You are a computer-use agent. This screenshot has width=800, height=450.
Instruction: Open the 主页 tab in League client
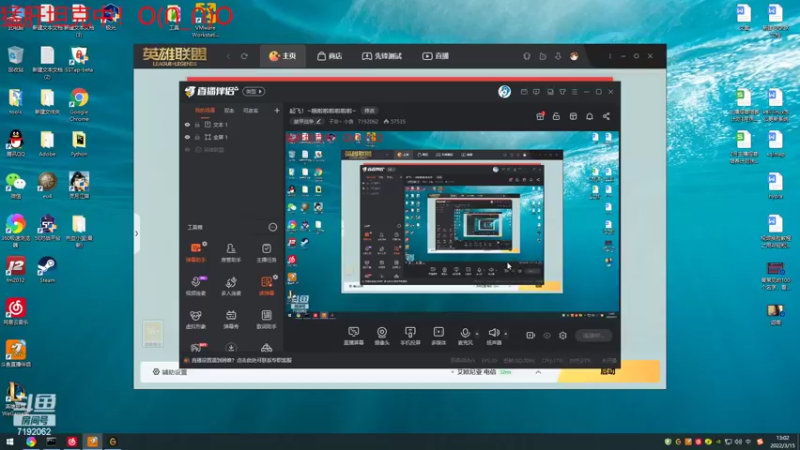coord(283,56)
